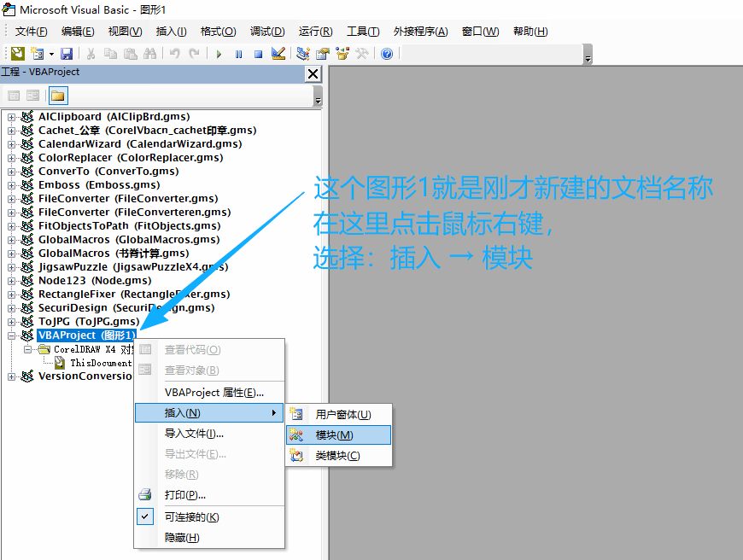Open the 调试(D) menu

pyautogui.click(x=266, y=32)
